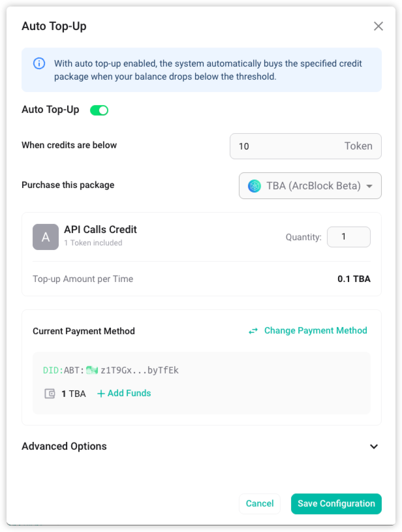Switch the Auto Top-Up green switch

[99, 110]
